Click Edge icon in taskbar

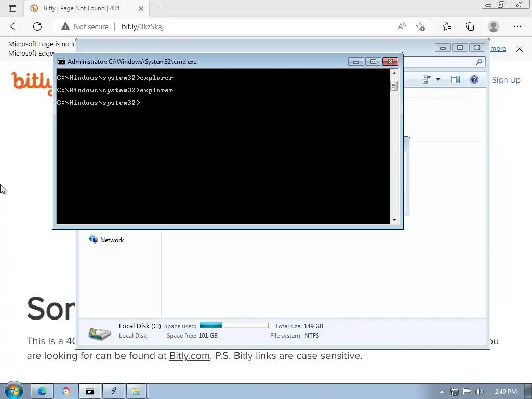42,392
